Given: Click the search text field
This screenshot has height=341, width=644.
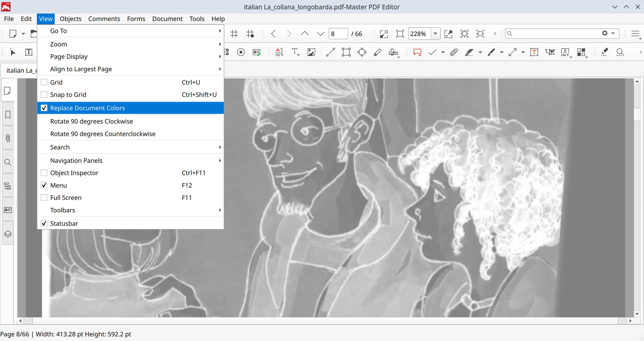Looking at the screenshot, I should click(x=556, y=33).
